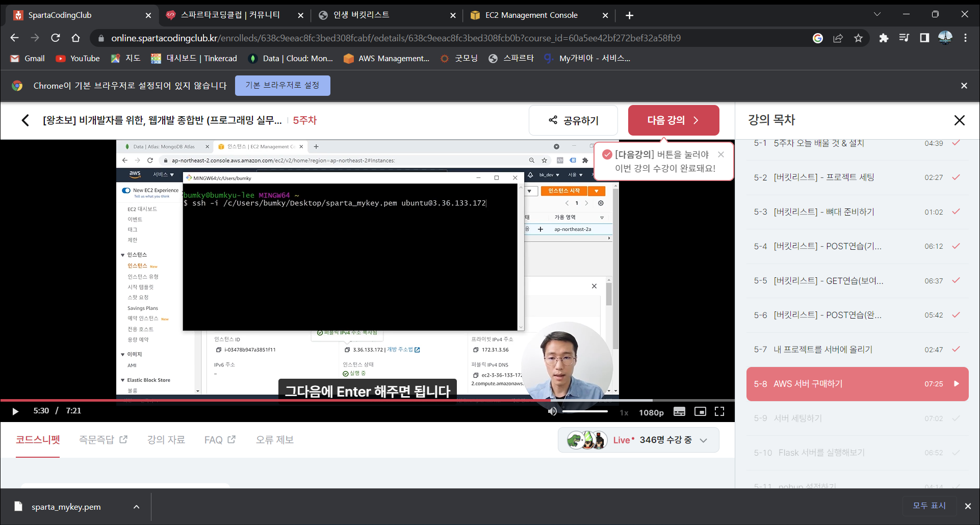The width and height of the screenshot is (980, 525).
Task: Adjust the video volume slider
Action: (585, 411)
